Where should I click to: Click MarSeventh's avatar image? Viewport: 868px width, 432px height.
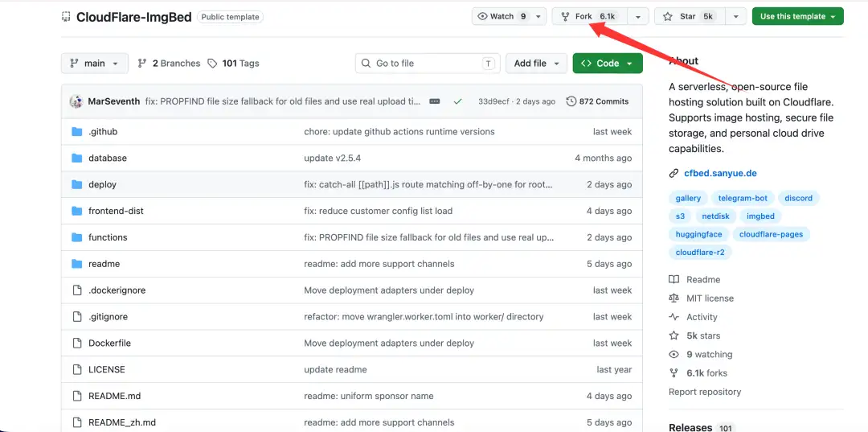(x=76, y=101)
